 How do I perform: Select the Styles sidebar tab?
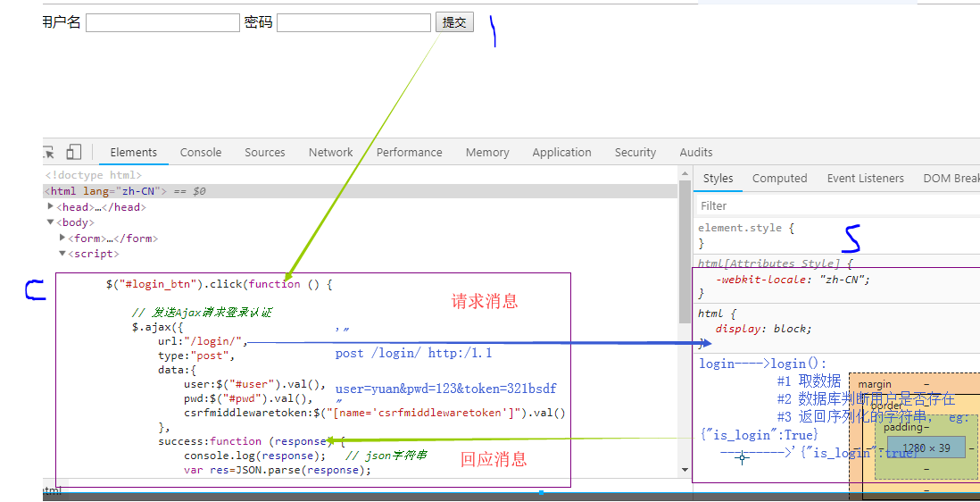pyautogui.click(x=718, y=178)
